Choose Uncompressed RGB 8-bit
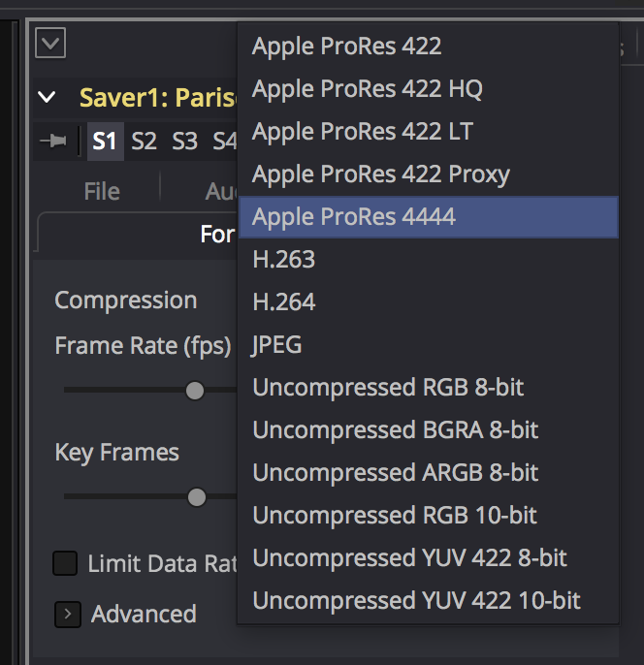This screenshot has height=665, width=644. pyautogui.click(x=428, y=387)
